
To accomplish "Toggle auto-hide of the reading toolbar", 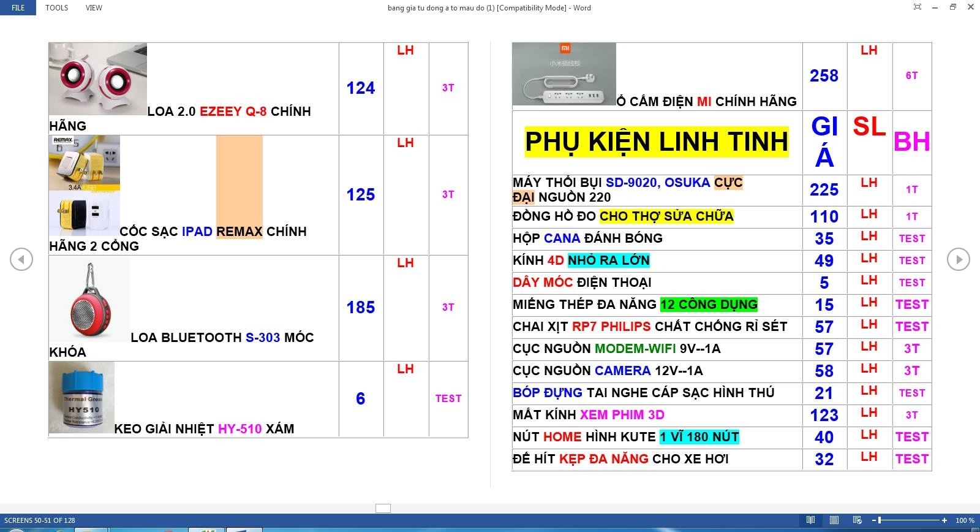I will pos(917,7).
